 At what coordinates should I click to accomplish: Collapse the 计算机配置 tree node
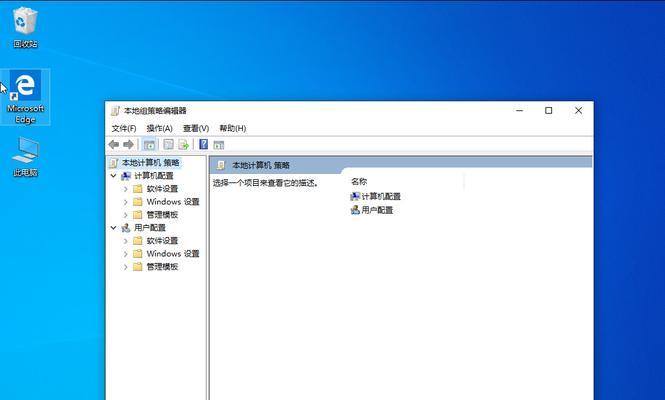113,176
